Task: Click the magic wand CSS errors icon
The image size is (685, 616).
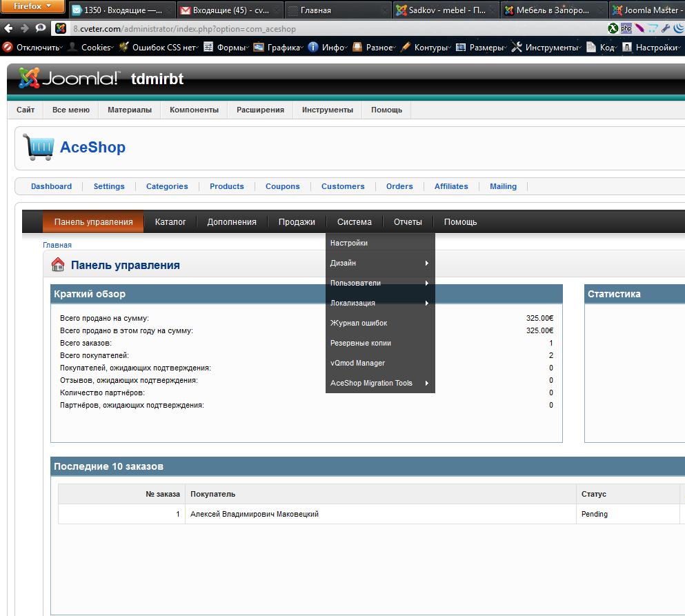Action: click(x=124, y=47)
